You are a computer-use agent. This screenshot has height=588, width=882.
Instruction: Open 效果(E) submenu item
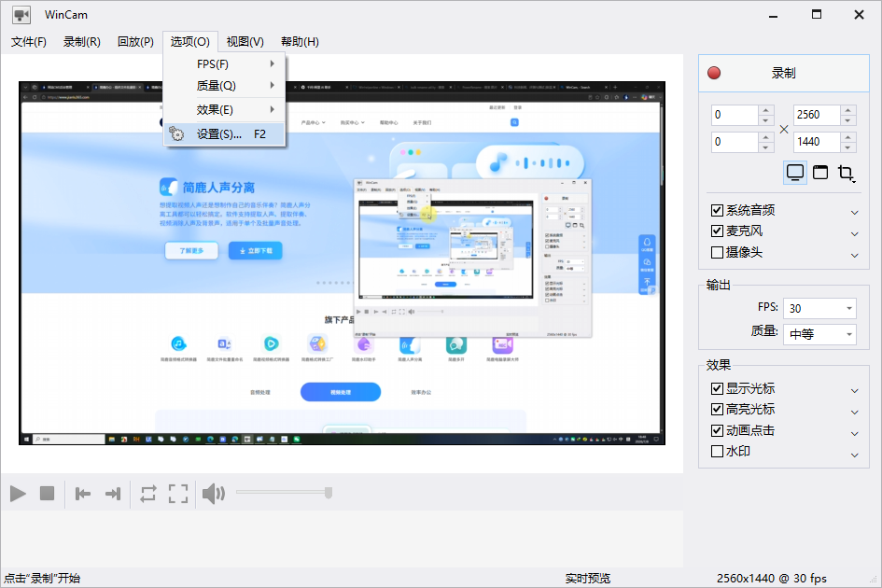click(224, 110)
